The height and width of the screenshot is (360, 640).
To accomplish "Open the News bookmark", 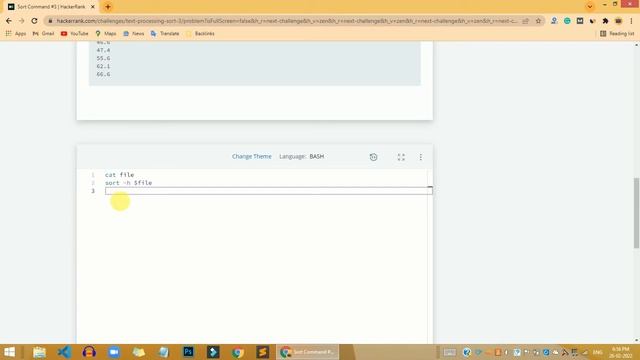I will 133,33.
